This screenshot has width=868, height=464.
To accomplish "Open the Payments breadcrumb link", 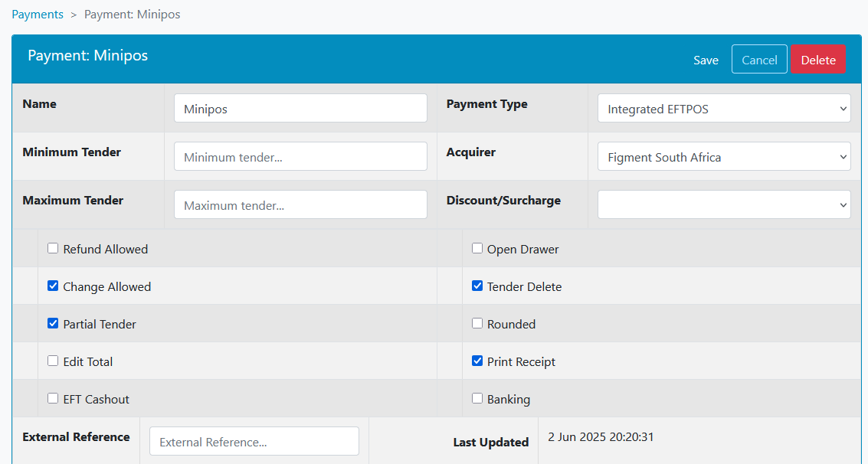I will point(38,15).
